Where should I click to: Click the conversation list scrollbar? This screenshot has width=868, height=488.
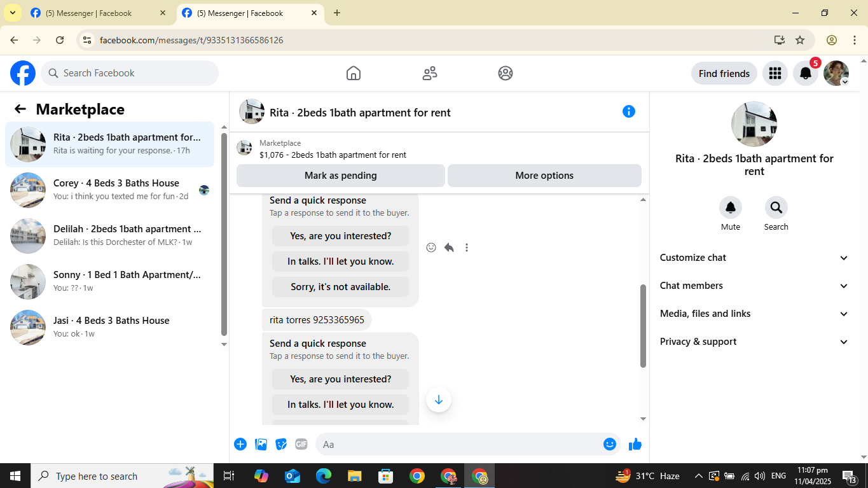(x=224, y=234)
